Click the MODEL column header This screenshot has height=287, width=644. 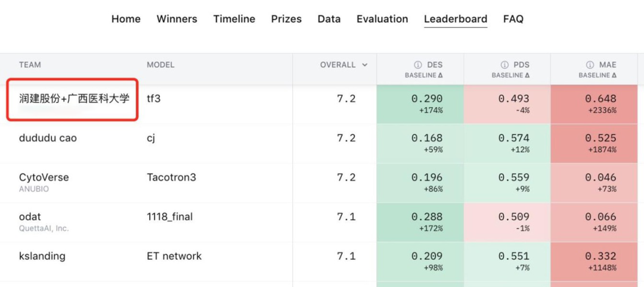(x=160, y=65)
